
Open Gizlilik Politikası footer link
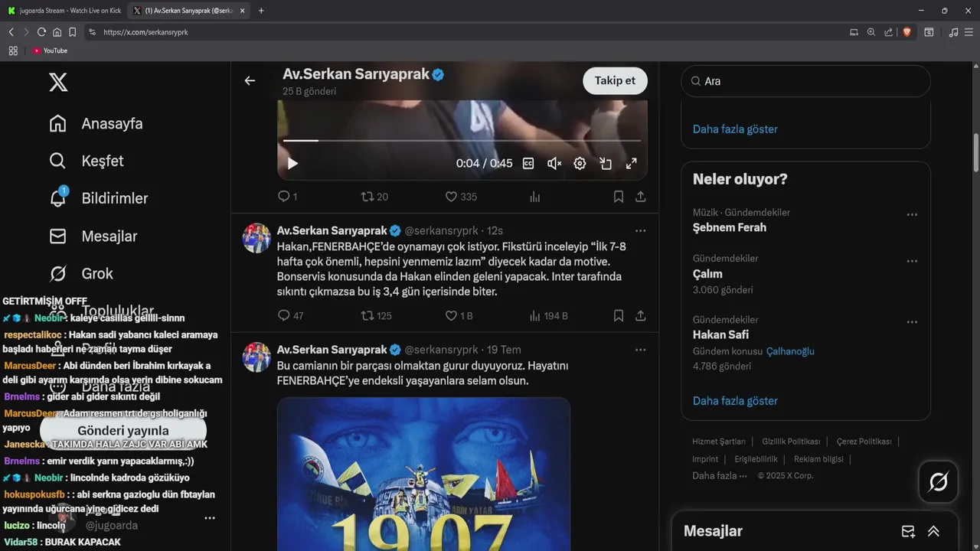coord(791,442)
